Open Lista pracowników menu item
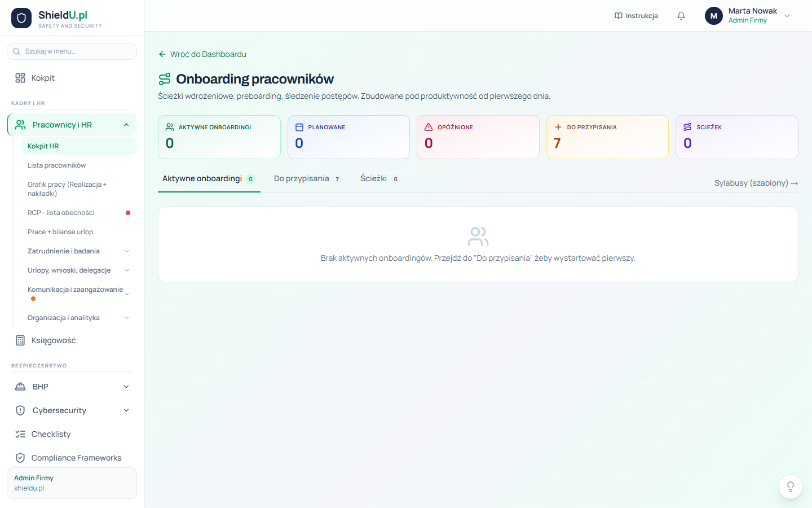The width and height of the screenshot is (812, 508). 79,165
